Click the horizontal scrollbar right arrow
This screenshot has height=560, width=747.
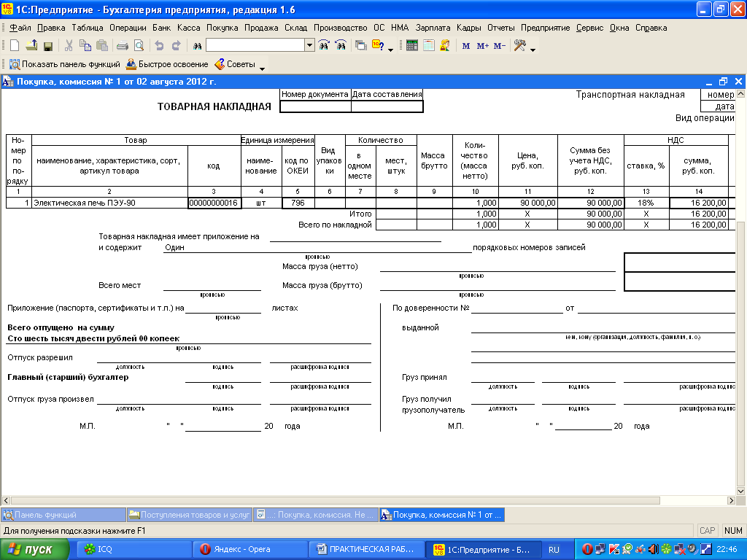[x=731, y=500]
